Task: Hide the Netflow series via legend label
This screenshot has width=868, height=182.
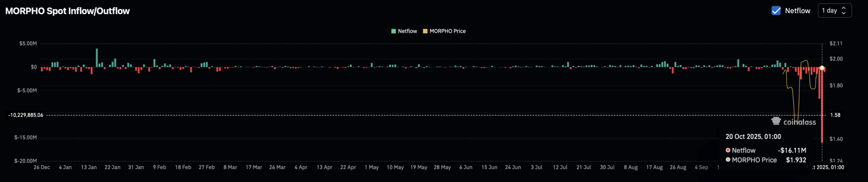Action: coord(407,31)
